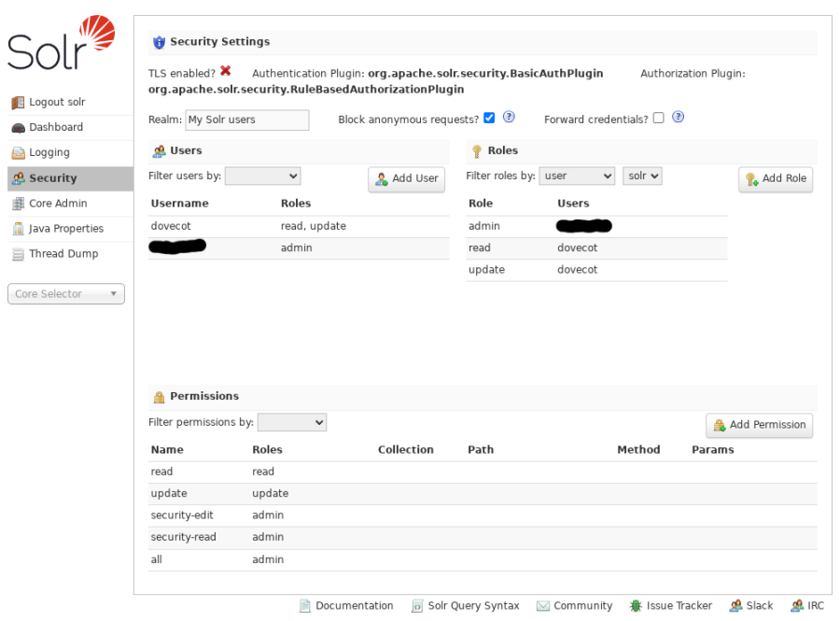The height and width of the screenshot is (621, 840).
Task: Open the 'solr' roles filter dropdown
Action: [642, 176]
